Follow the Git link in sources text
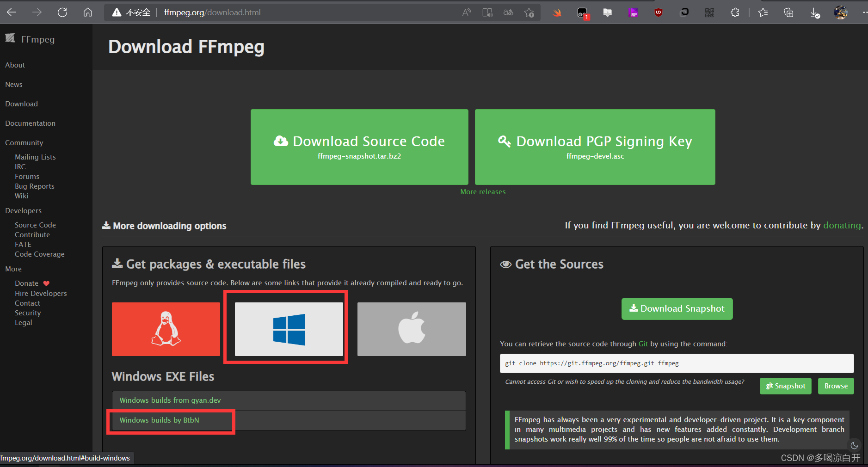Image resolution: width=868 pixels, height=467 pixels. click(x=643, y=344)
